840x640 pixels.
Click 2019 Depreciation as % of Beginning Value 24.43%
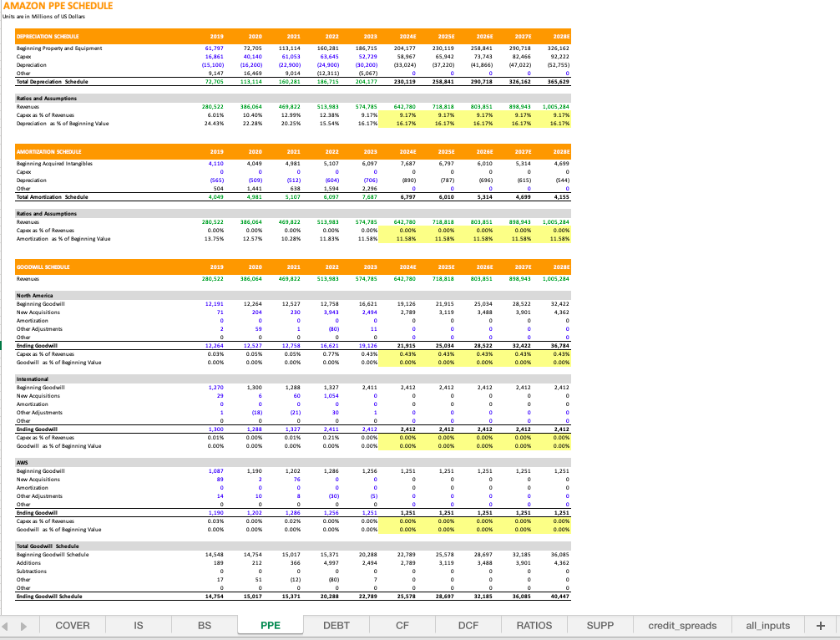click(x=215, y=124)
